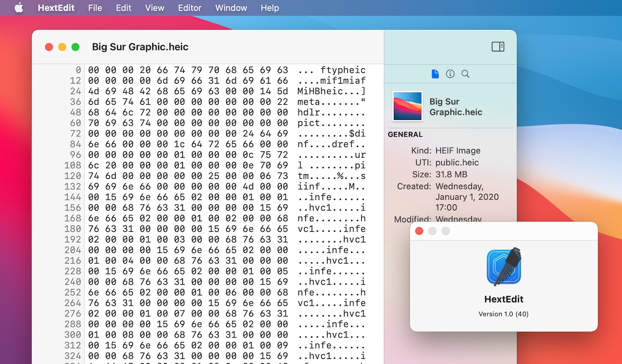Click the ASCII text '... ftypheic'

pyautogui.click(x=332, y=70)
